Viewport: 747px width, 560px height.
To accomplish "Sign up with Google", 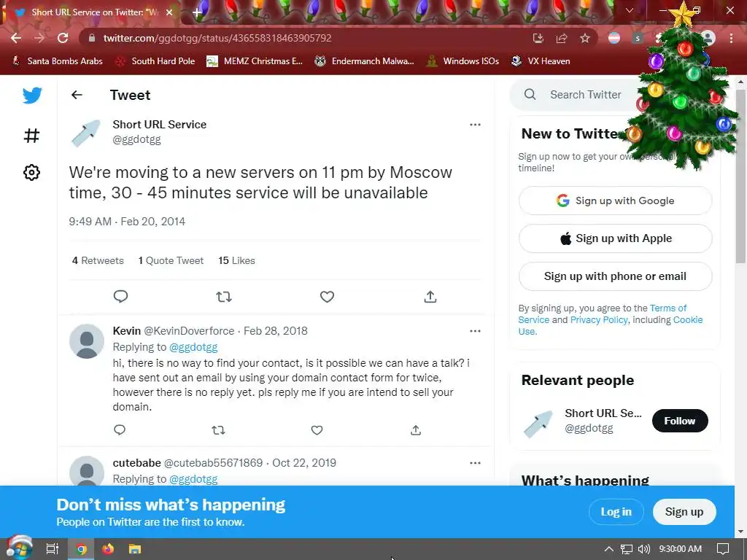I will pyautogui.click(x=616, y=201).
